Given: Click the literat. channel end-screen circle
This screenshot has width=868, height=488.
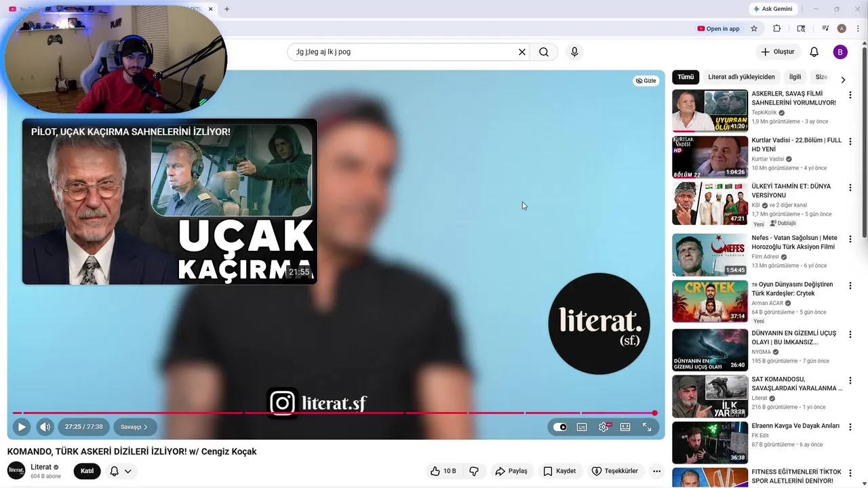Looking at the screenshot, I should click(599, 323).
